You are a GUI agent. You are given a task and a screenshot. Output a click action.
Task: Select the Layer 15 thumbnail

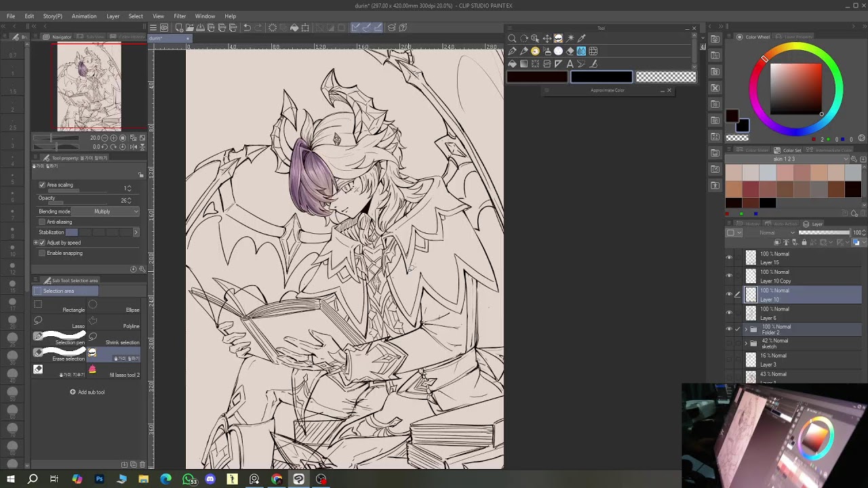click(x=751, y=258)
